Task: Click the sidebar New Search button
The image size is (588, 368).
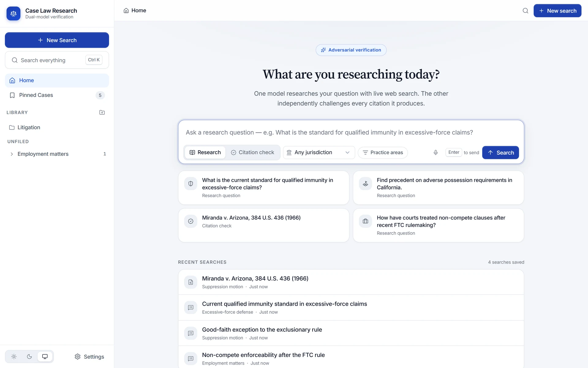Action: tap(57, 40)
